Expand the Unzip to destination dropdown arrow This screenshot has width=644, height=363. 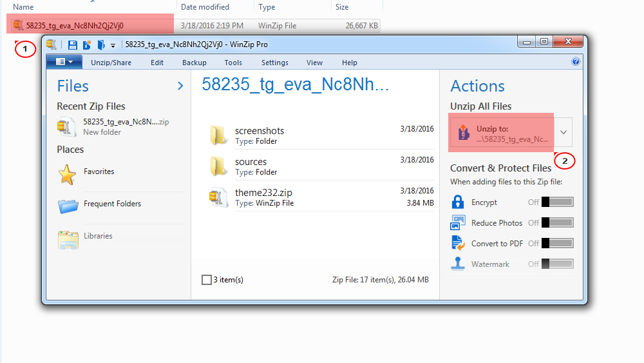(563, 132)
